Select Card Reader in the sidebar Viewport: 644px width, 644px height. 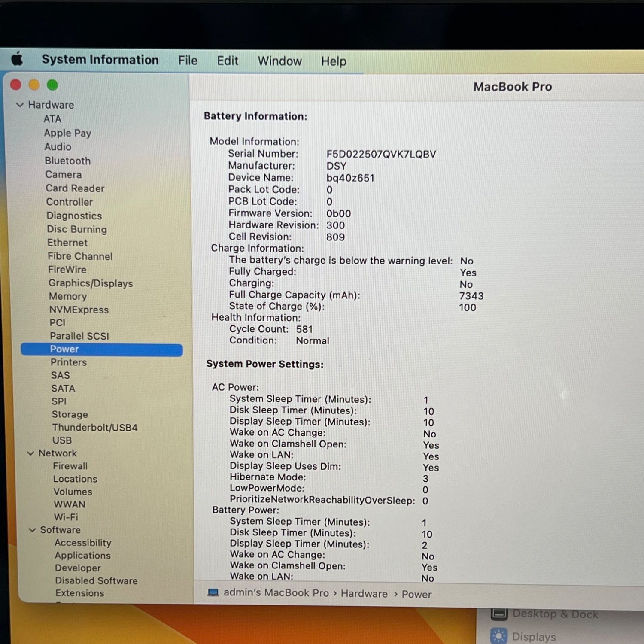[75, 188]
